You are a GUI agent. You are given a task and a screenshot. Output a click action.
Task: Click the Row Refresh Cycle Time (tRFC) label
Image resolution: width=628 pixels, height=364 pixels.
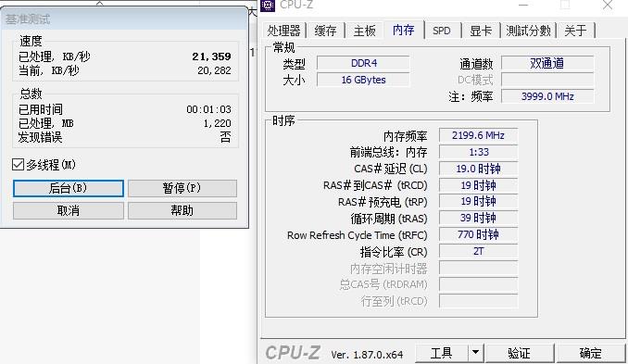(358, 235)
